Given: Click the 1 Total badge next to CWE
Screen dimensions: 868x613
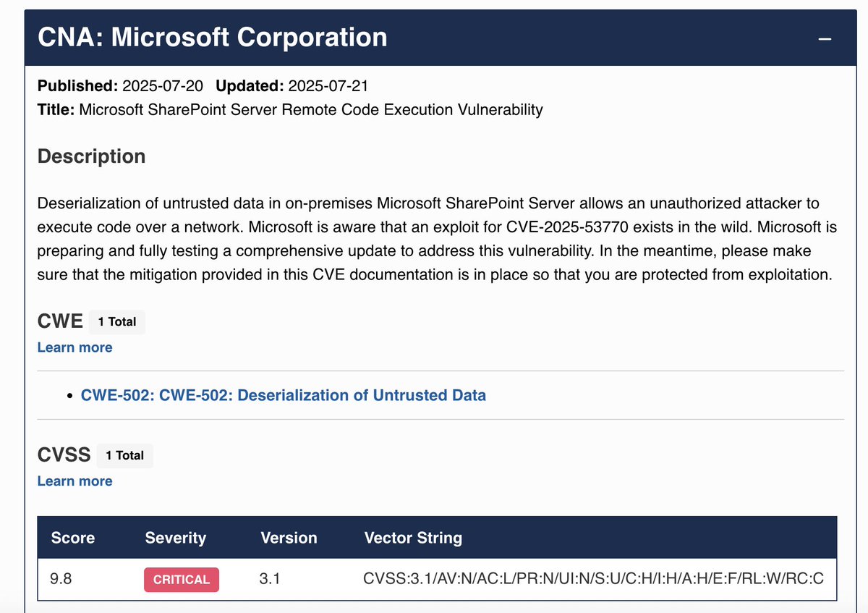Looking at the screenshot, I should point(116,321).
